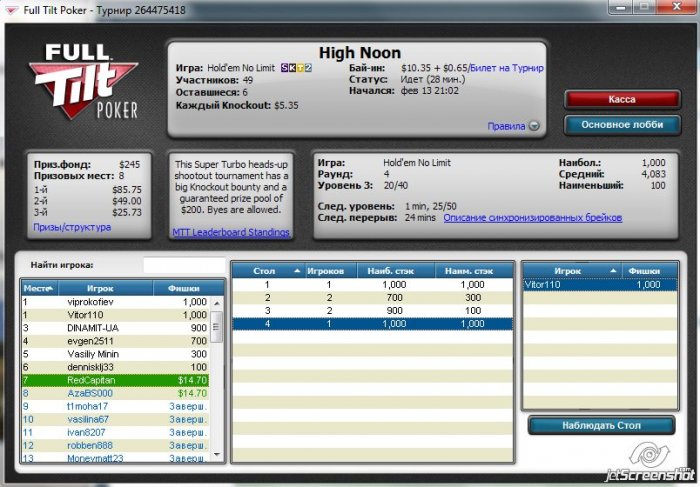
Task: Click the 2 heads-up icon
Action: coord(308,68)
